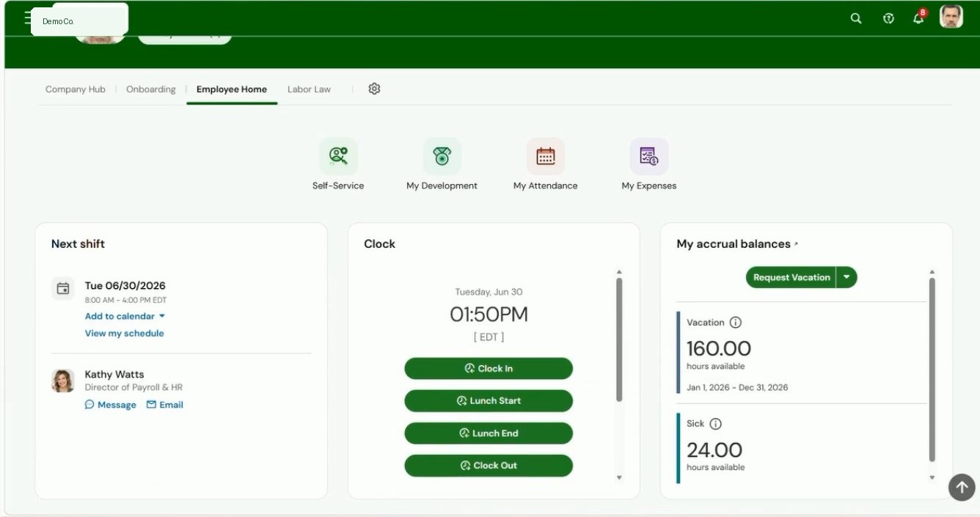
Task: Click the "24.00" sick hours value
Action: tap(714, 450)
